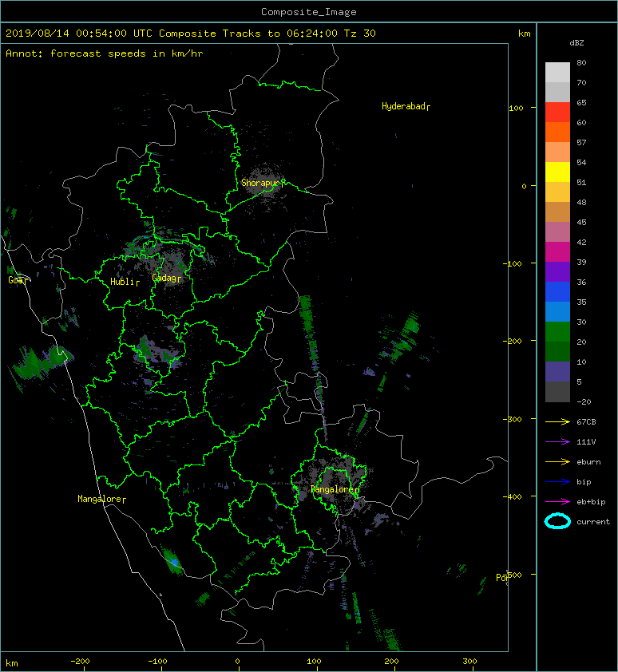Image resolution: width=618 pixels, height=672 pixels.
Task: Click the yellow 67CB arrow legend icon
Action: (x=557, y=422)
